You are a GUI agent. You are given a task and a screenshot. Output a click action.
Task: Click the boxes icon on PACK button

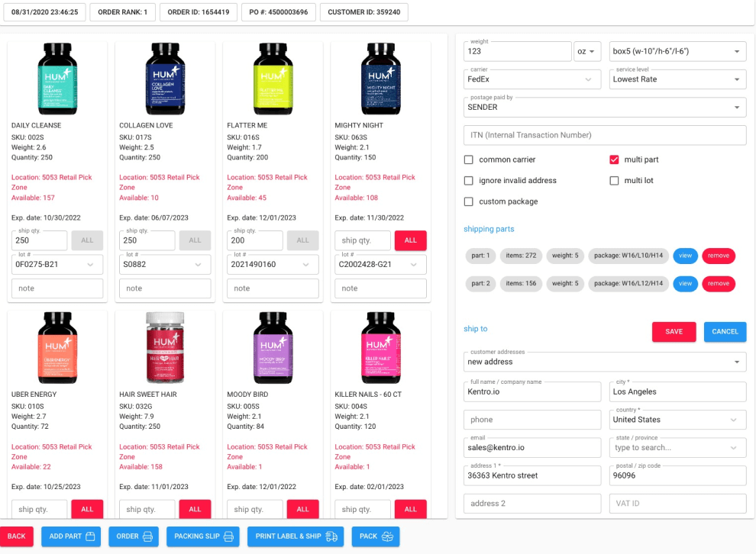(388, 536)
